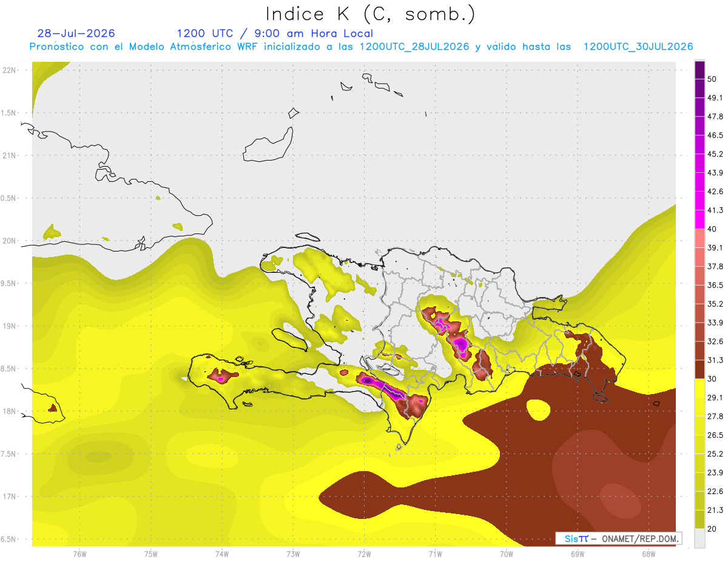728x562 pixels.
Task: Click the '21N' latitude axis label
Action: [x=9, y=155]
